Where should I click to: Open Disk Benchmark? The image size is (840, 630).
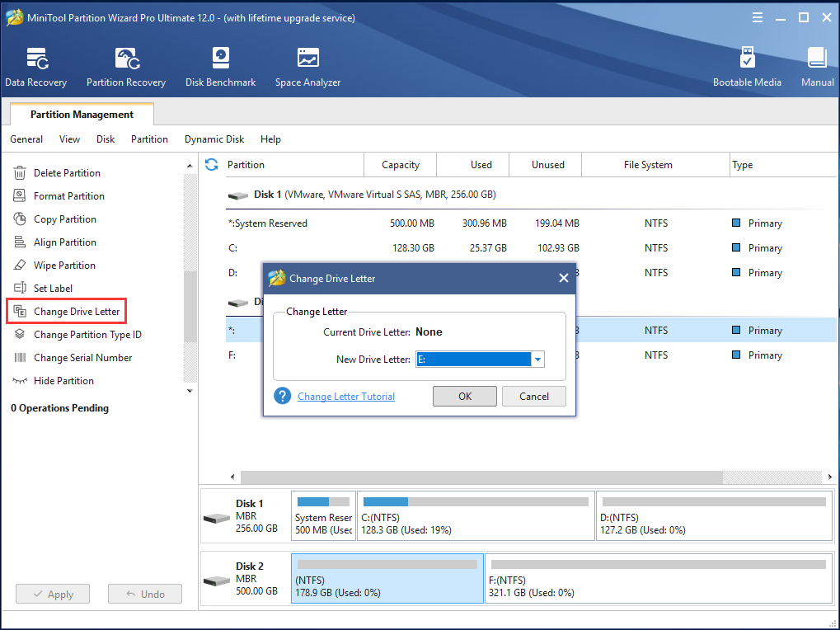pyautogui.click(x=220, y=67)
